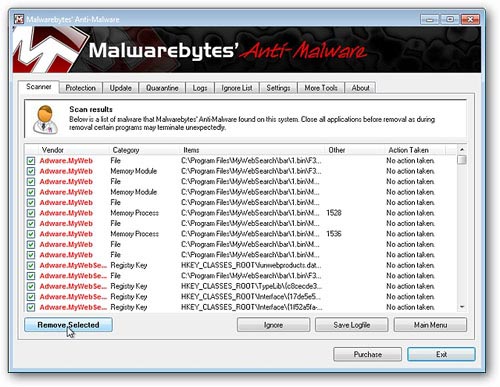Toggle checkbox for Memory Process 1536 row

pos(31,234)
